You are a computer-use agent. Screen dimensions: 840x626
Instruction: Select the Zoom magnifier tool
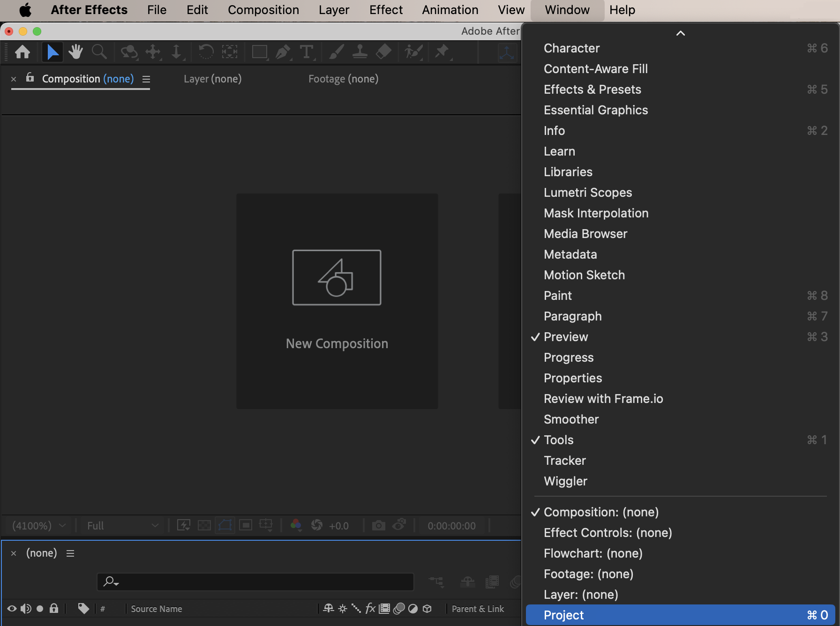coord(99,52)
